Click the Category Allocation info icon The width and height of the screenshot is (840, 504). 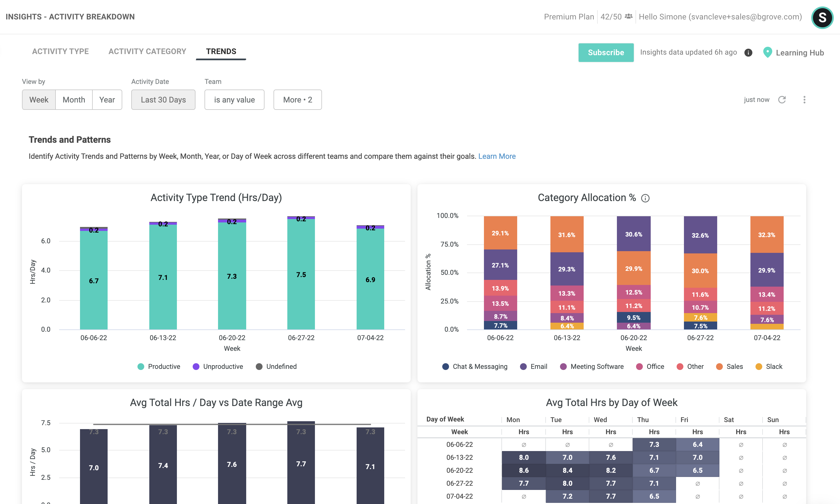click(645, 198)
